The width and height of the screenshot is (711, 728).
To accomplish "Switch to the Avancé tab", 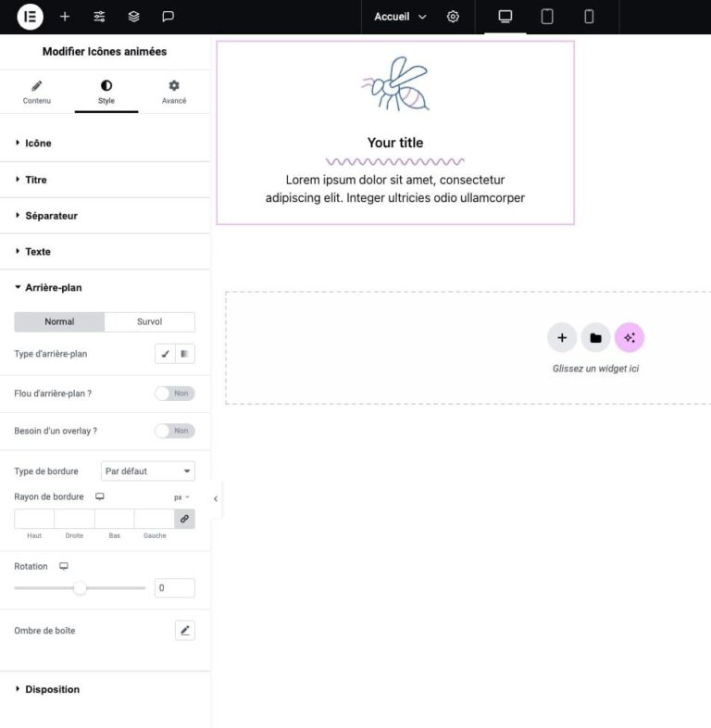I will pyautogui.click(x=174, y=92).
